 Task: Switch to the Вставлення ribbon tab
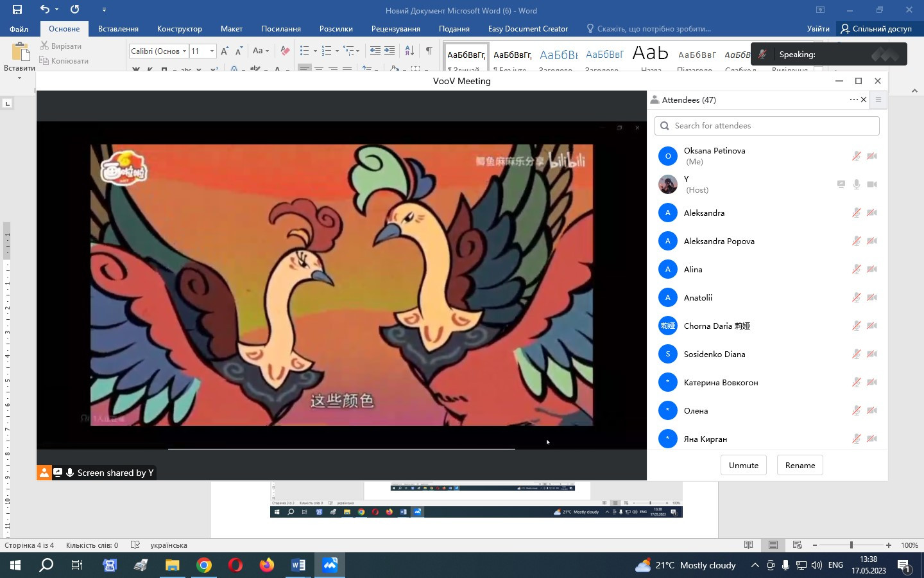coord(118,29)
